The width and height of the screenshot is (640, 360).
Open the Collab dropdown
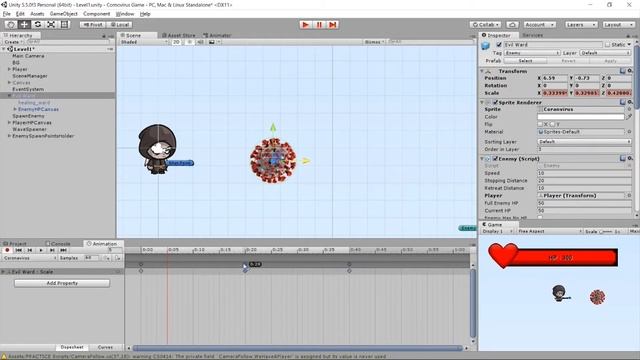[485, 25]
